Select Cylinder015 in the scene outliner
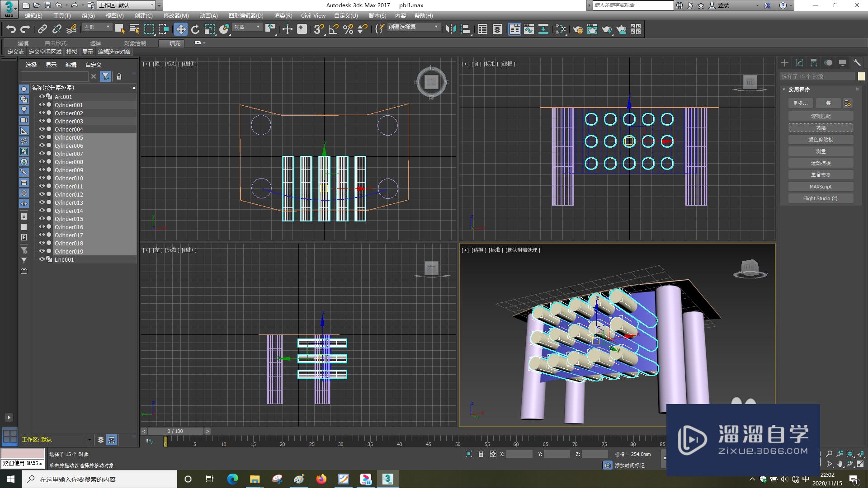The height and width of the screenshot is (489, 868). point(69,219)
